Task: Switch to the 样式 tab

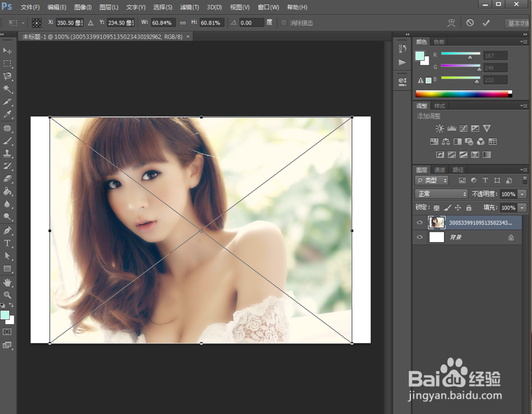Action: (439, 106)
